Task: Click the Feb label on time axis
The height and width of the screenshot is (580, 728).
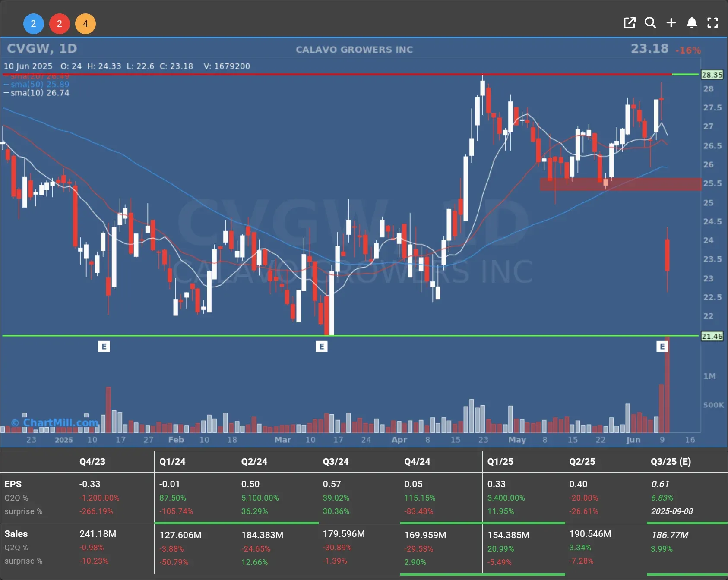Action: [176, 440]
